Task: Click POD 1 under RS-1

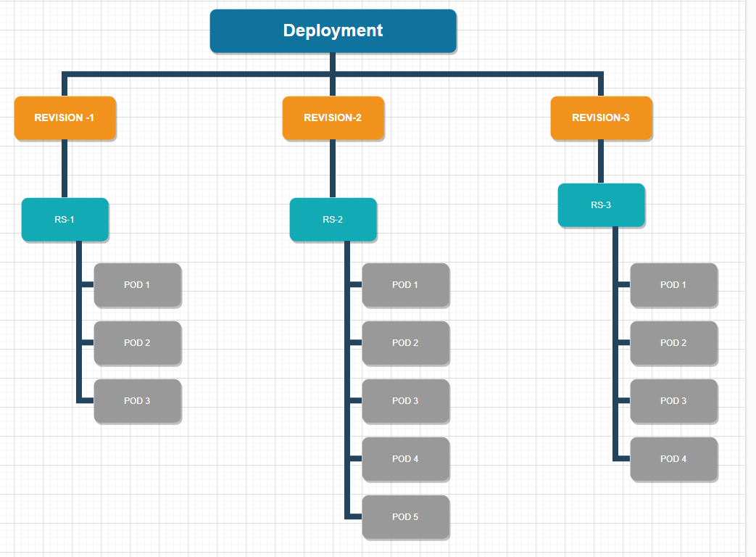Action: click(x=138, y=285)
